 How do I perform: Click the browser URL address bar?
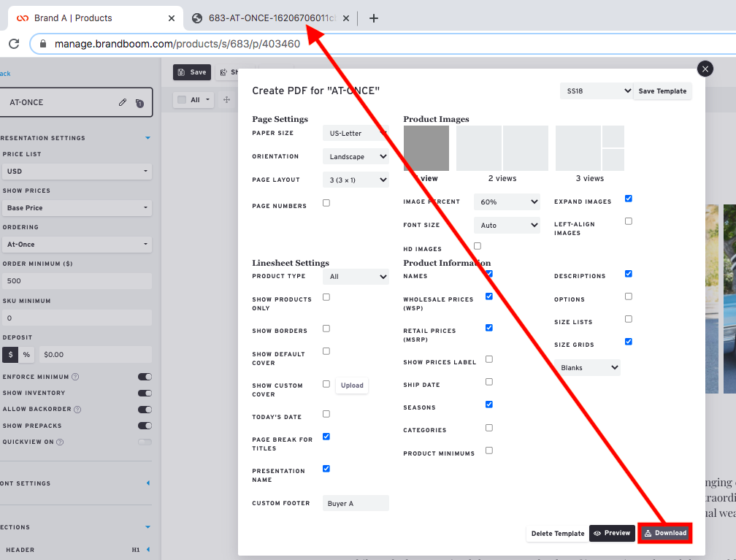(x=385, y=44)
